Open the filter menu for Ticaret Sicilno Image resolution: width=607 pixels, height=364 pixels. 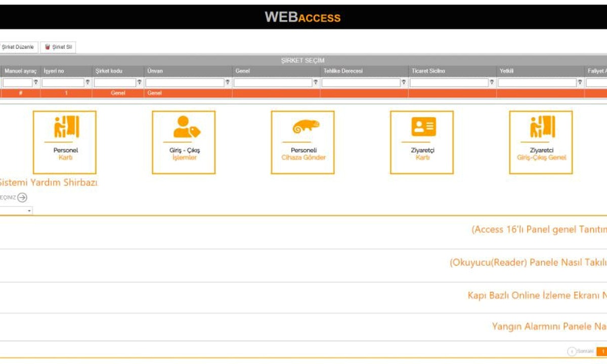[x=491, y=82]
